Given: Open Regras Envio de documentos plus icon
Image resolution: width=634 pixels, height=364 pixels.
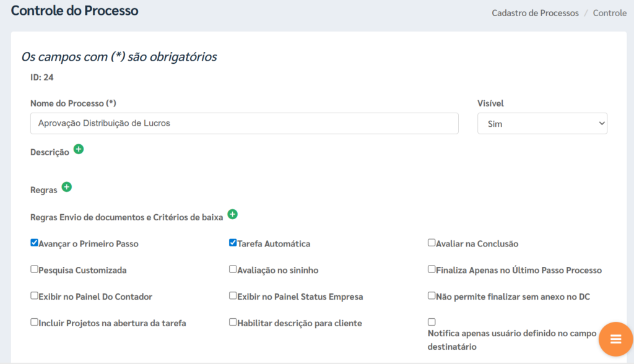Looking at the screenshot, I should click(x=233, y=214).
